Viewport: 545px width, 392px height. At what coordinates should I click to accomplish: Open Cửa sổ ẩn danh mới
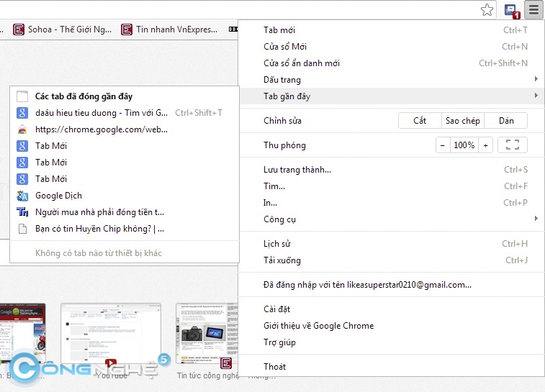[392, 63]
